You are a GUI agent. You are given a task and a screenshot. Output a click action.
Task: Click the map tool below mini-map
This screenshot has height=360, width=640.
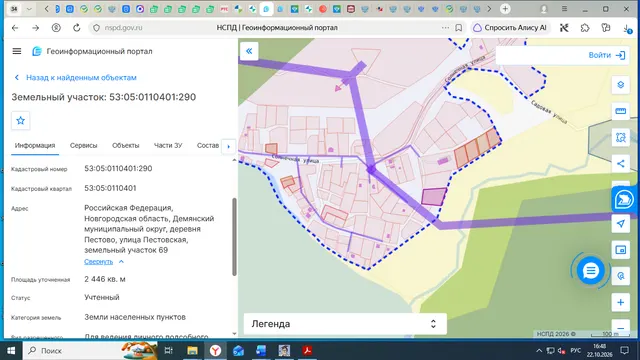tap(620, 276)
